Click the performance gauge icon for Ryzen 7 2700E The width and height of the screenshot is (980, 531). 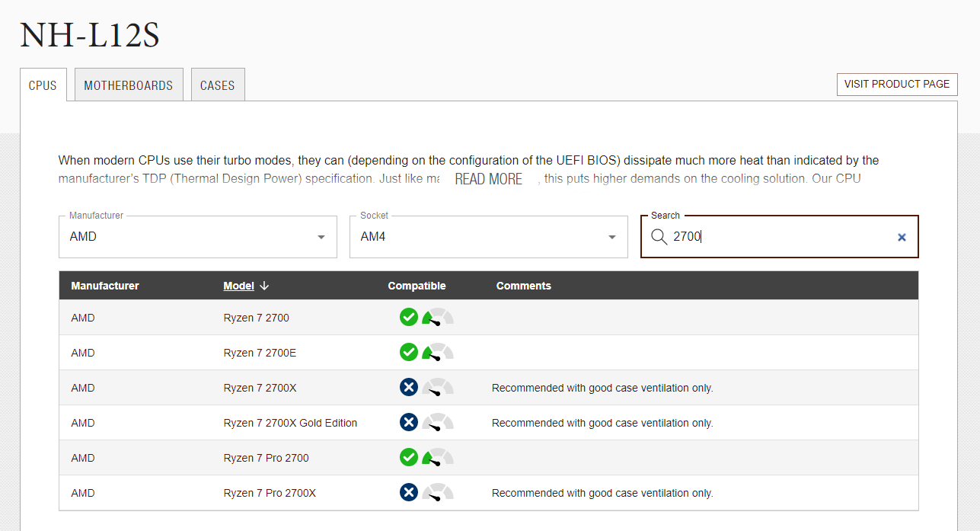point(438,353)
